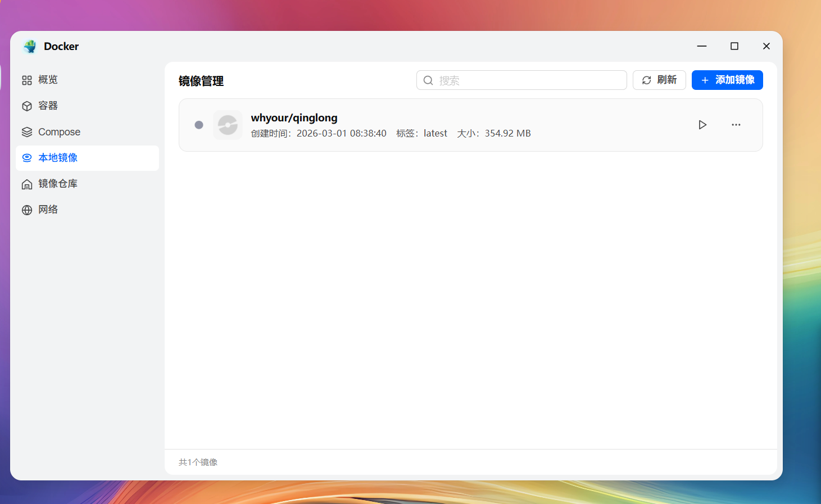821x504 pixels.
Task: Click the blue 添加镜像 button
Action: pos(727,80)
